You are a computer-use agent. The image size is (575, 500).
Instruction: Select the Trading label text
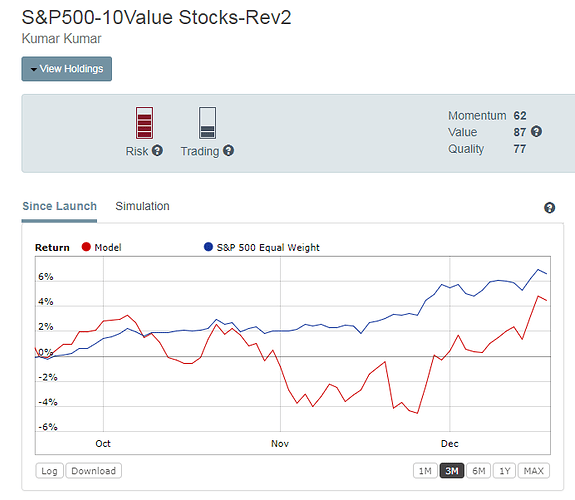(x=200, y=151)
